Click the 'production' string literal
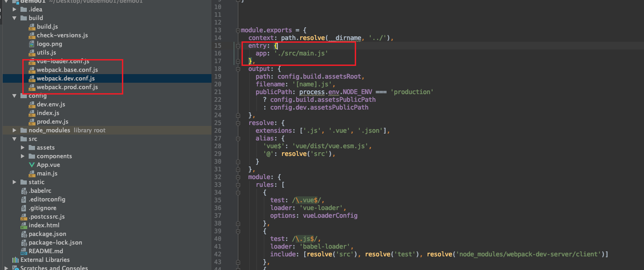 pos(412,92)
